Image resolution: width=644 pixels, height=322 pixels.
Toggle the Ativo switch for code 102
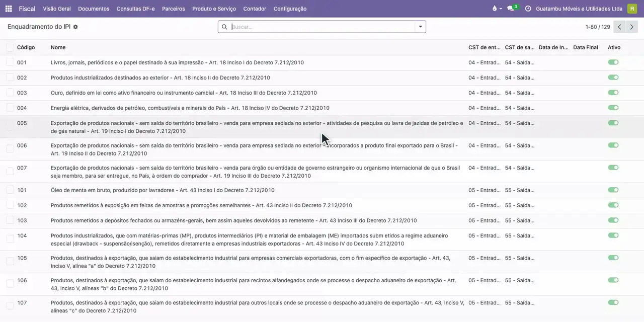[x=613, y=205]
